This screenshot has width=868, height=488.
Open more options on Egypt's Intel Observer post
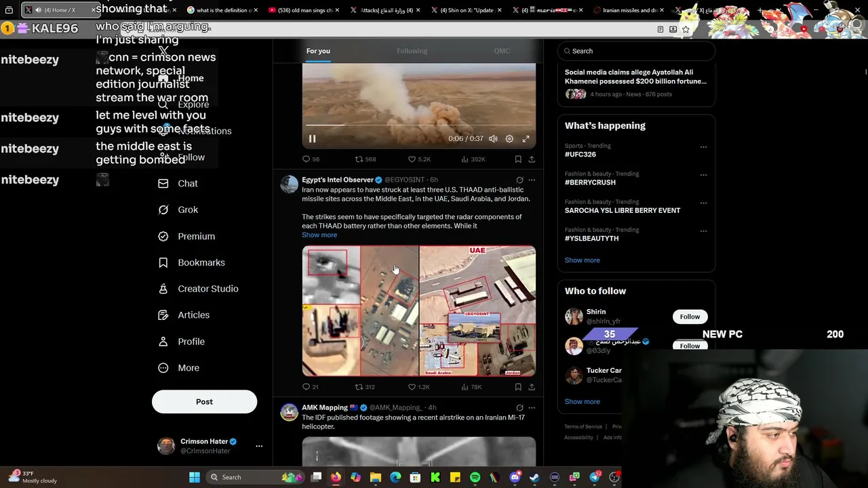(532, 180)
